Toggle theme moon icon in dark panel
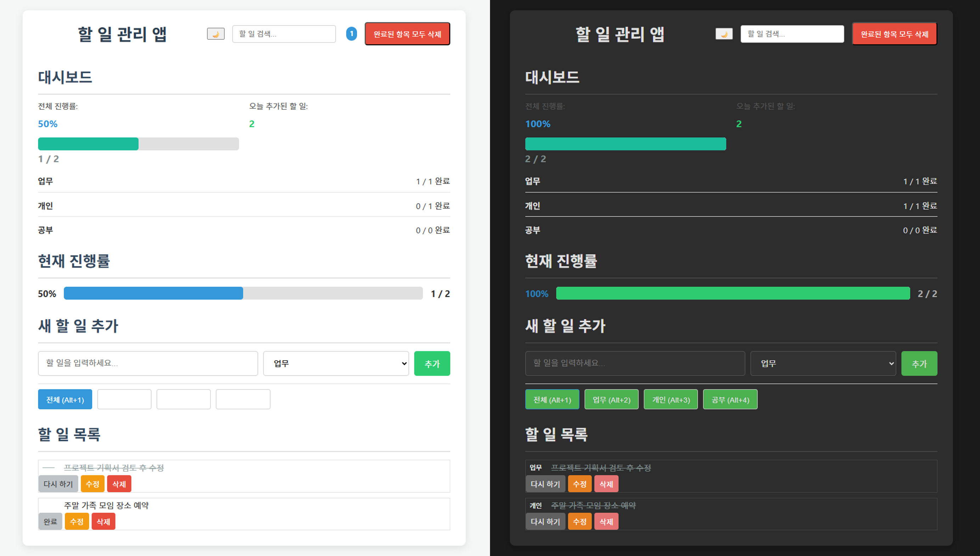This screenshot has width=980, height=556. (x=724, y=34)
